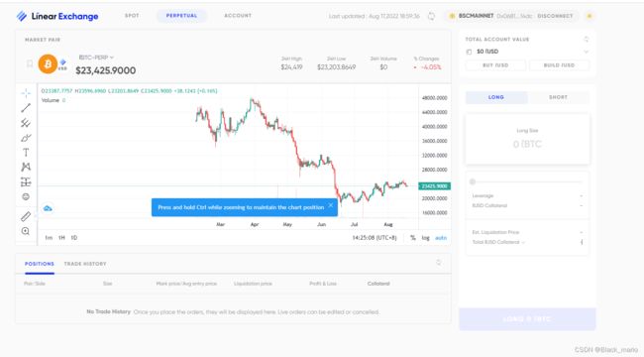Screen dimensions: 644x357
Task: Toggle the log scale option
Action: (x=425, y=238)
